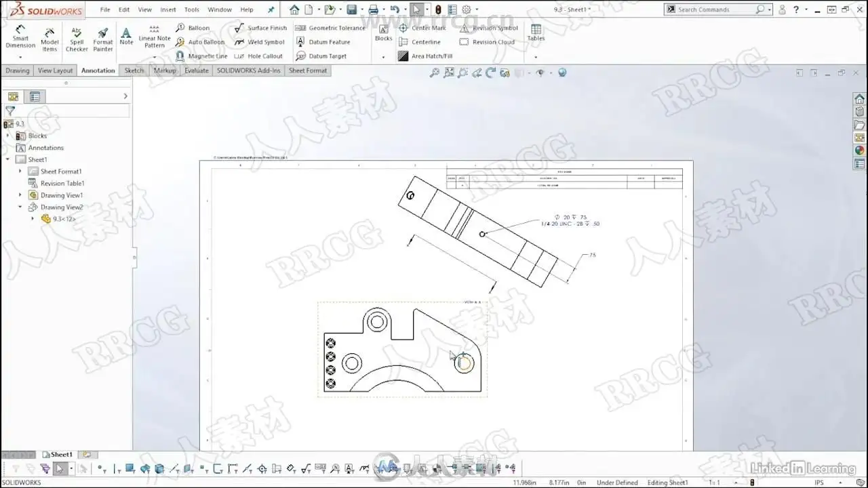Click the Print icon
Viewport: 868px width, 488px height.
point(373,9)
